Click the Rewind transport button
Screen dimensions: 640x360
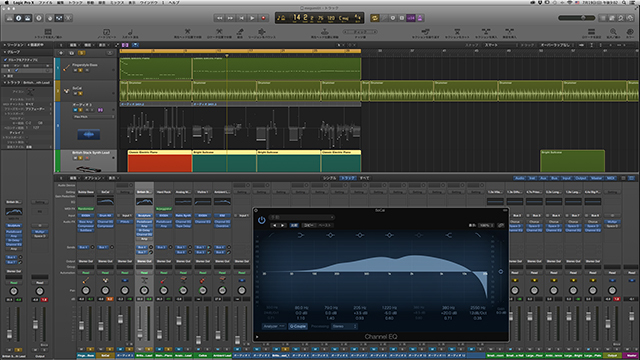tap(220, 18)
